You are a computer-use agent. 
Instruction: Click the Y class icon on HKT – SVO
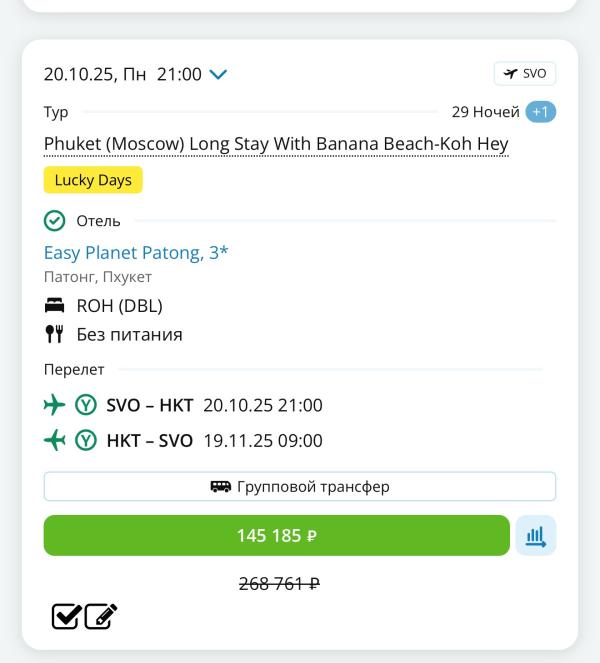pyautogui.click(x=85, y=440)
